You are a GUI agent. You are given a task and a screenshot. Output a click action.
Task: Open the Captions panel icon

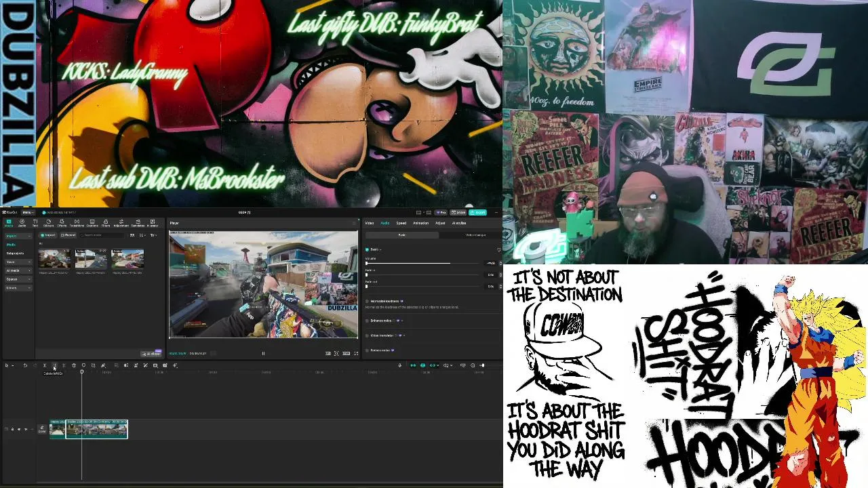point(92,223)
